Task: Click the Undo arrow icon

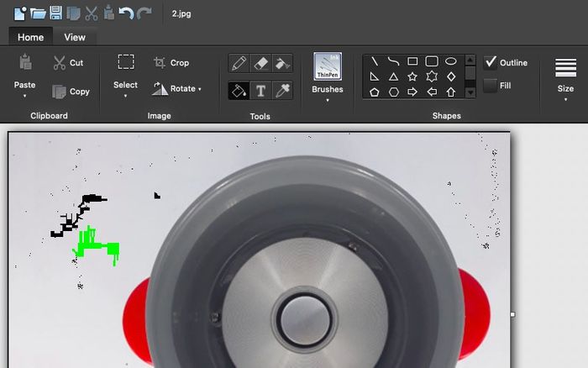Action: point(126,13)
